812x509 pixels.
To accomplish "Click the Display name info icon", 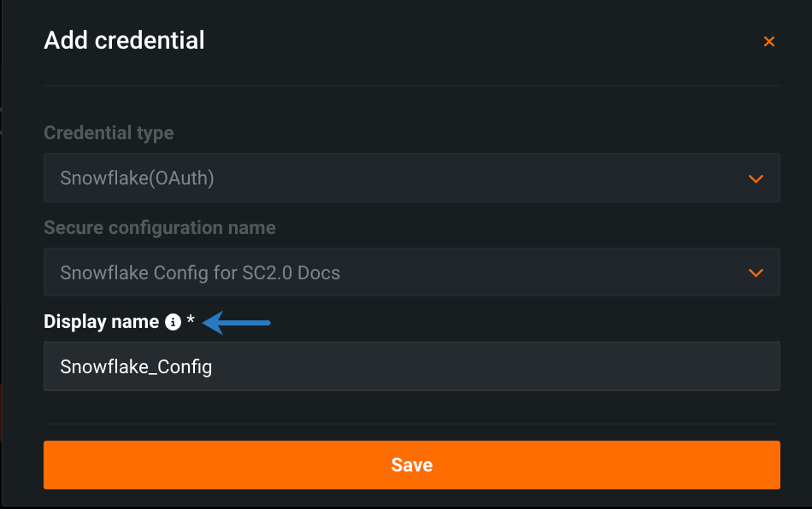I will click(173, 322).
